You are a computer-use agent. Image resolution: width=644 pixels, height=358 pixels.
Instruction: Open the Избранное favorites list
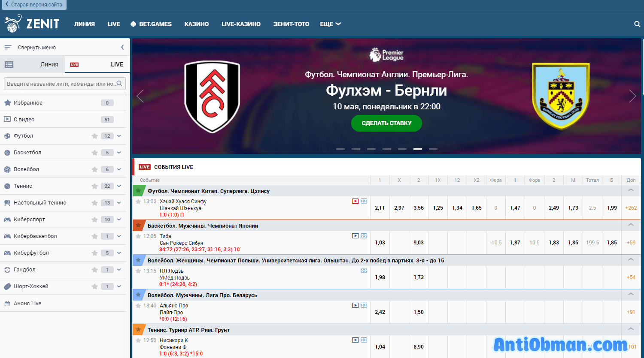click(x=63, y=103)
